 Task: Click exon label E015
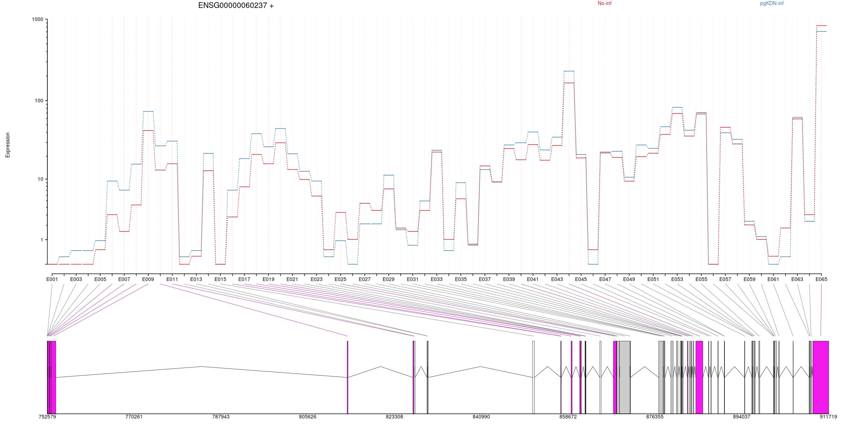coord(220,279)
